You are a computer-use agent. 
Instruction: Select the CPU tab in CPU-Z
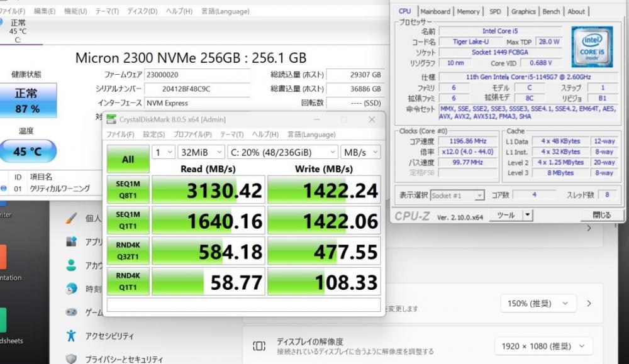tap(404, 11)
